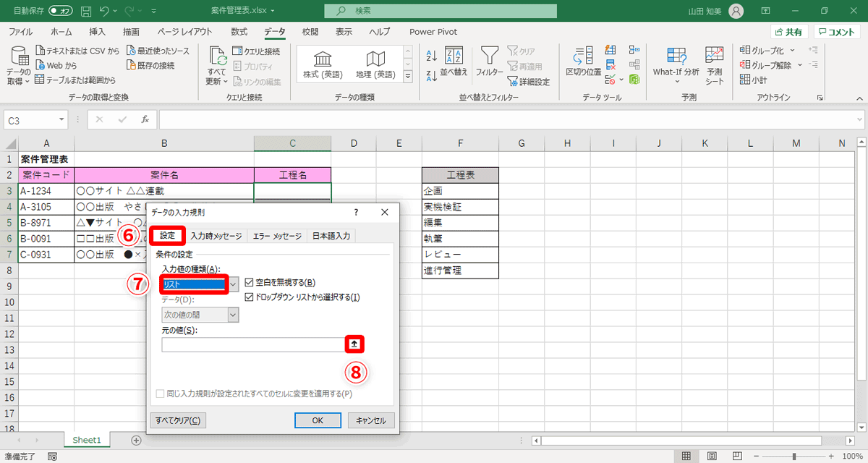
Task: Click the 地理 (英語) data type icon
Action: point(375,65)
